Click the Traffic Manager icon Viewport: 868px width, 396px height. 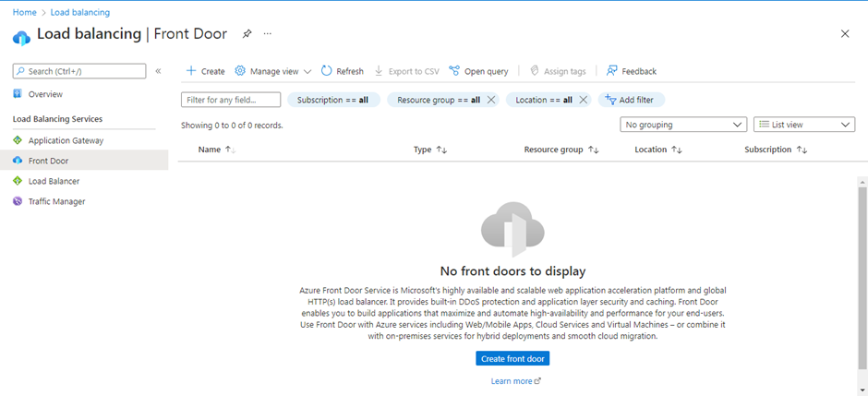pos(18,201)
